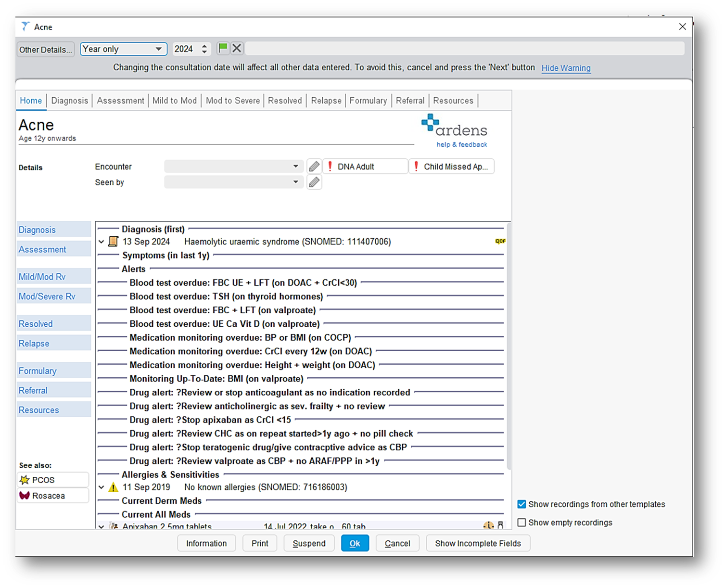Open the help & feedback link
The height and width of the screenshot is (588, 725).
[x=461, y=144]
